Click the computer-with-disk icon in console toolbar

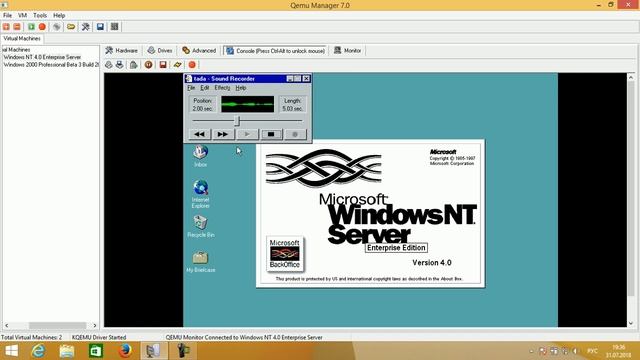(119, 64)
